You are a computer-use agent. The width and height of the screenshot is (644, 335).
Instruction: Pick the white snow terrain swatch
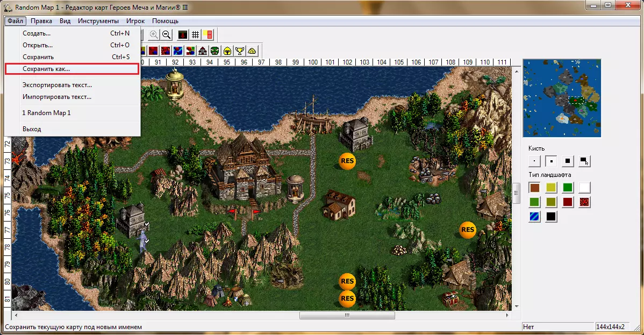[584, 188]
